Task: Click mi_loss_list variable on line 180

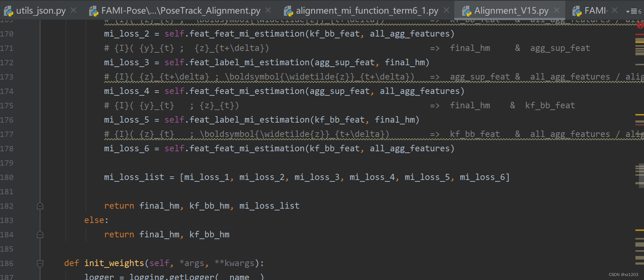Action: pos(134,177)
